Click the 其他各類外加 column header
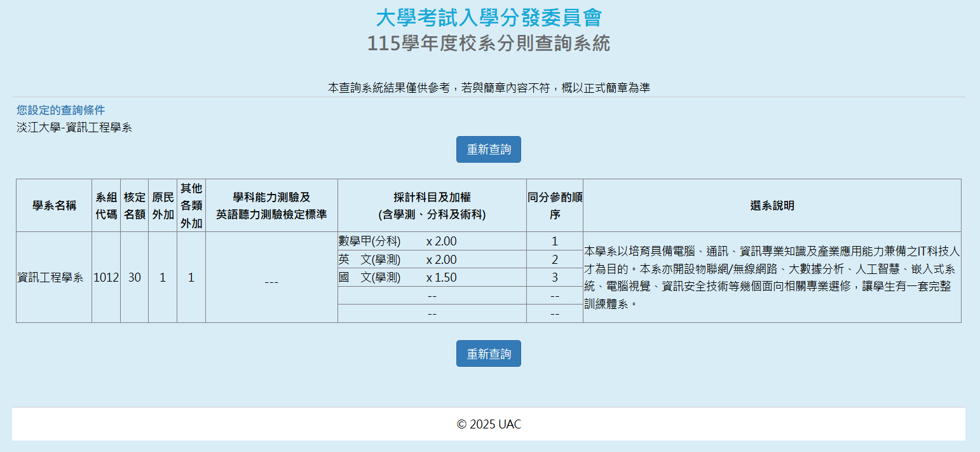Viewport: 980px width, 452px height. [x=191, y=205]
